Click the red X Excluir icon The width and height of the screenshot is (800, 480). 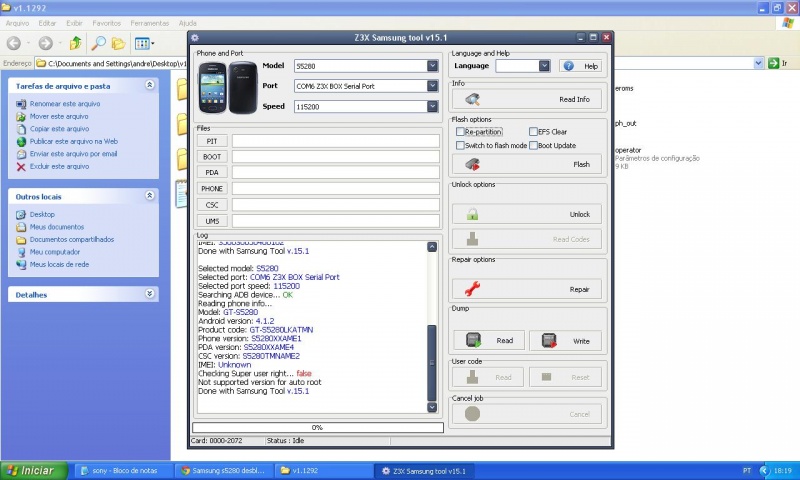pos(21,167)
